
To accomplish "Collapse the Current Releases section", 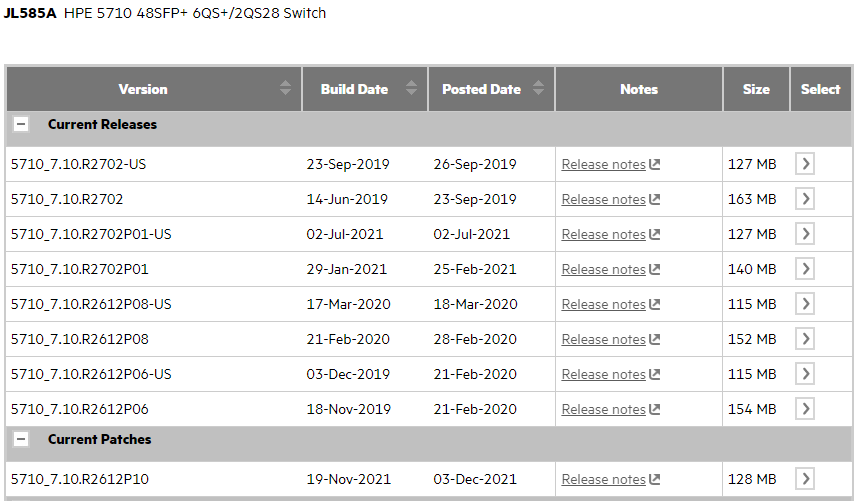I will click(x=21, y=125).
